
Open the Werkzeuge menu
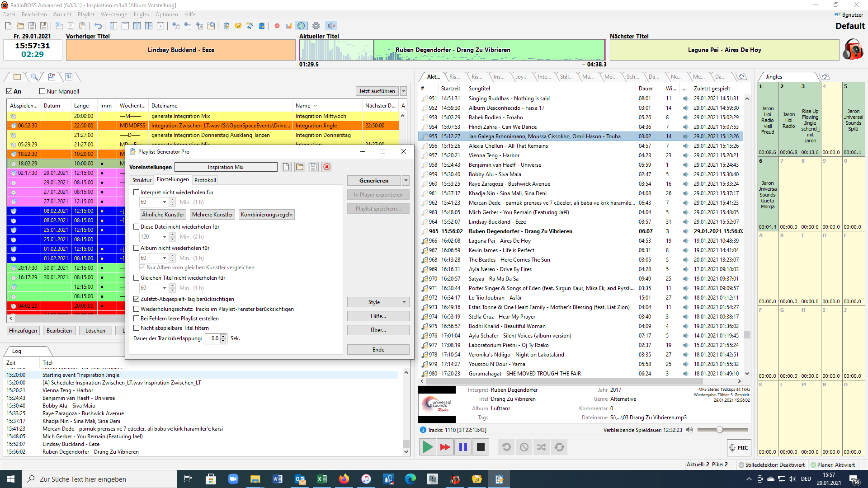click(113, 14)
